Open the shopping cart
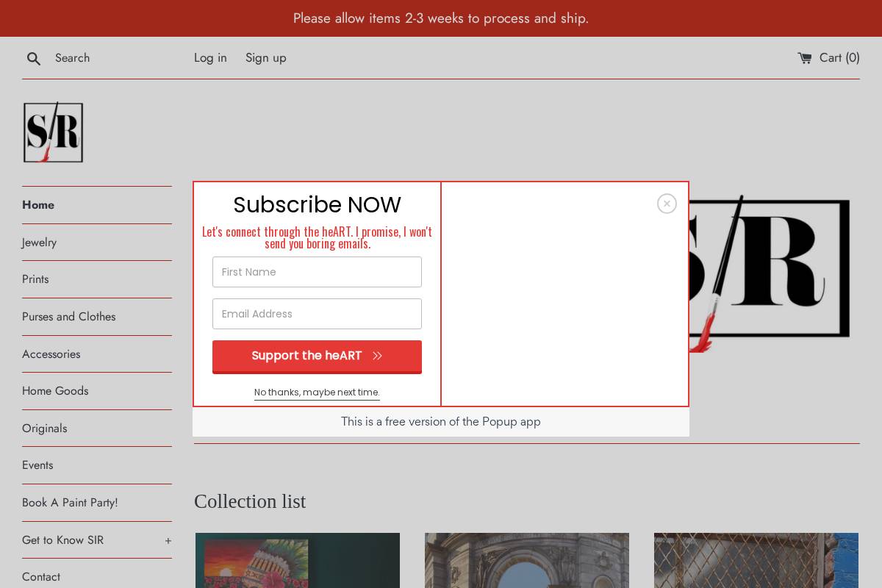 coord(828,58)
